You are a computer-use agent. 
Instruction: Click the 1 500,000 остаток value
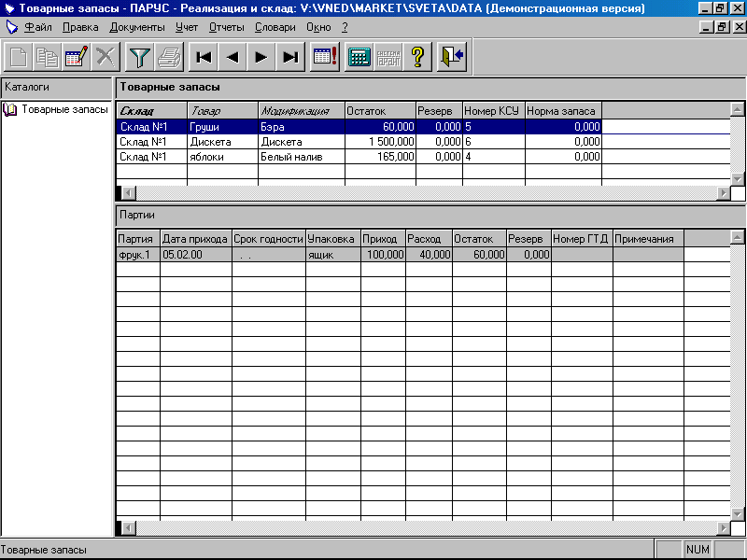380,142
